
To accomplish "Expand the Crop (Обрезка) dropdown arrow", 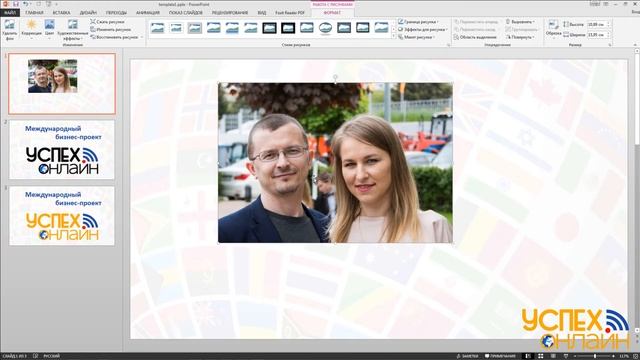I will point(553,37).
